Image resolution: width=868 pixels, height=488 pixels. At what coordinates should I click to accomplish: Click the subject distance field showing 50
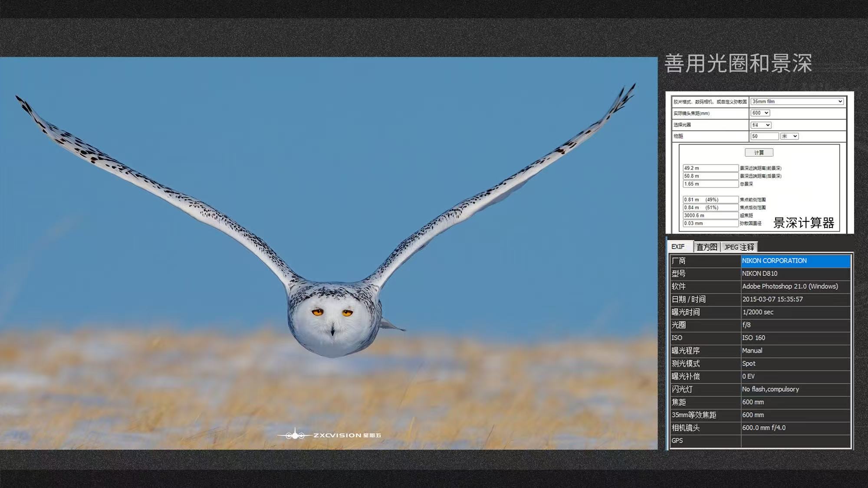pyautogui.click(x=764, y=136)
